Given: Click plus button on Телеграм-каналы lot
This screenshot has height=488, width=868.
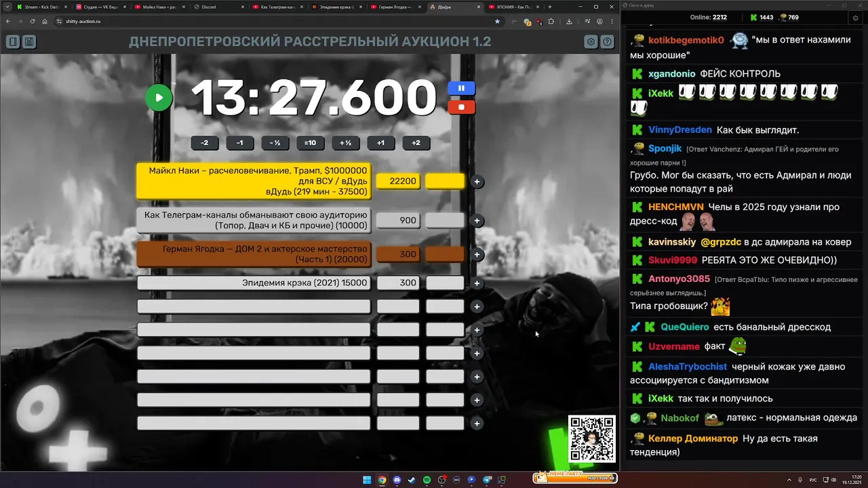Looking at the screenshot, I should [477, 220].
